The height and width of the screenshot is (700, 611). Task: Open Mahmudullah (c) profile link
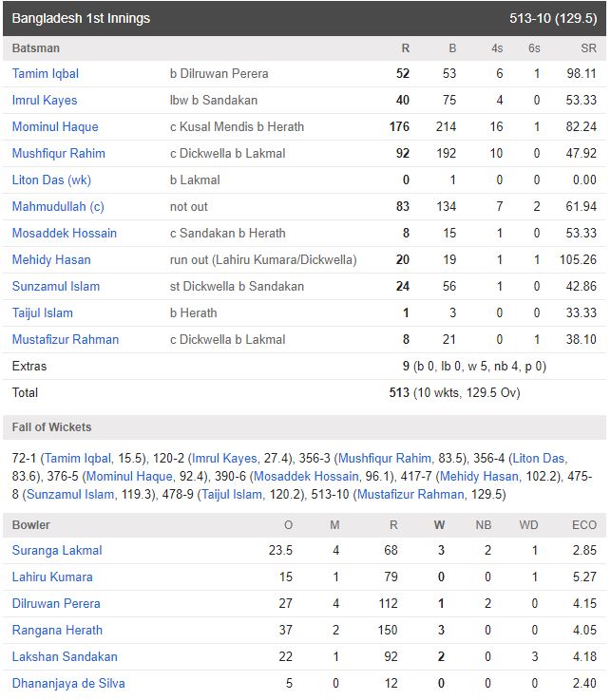(58, 206)
